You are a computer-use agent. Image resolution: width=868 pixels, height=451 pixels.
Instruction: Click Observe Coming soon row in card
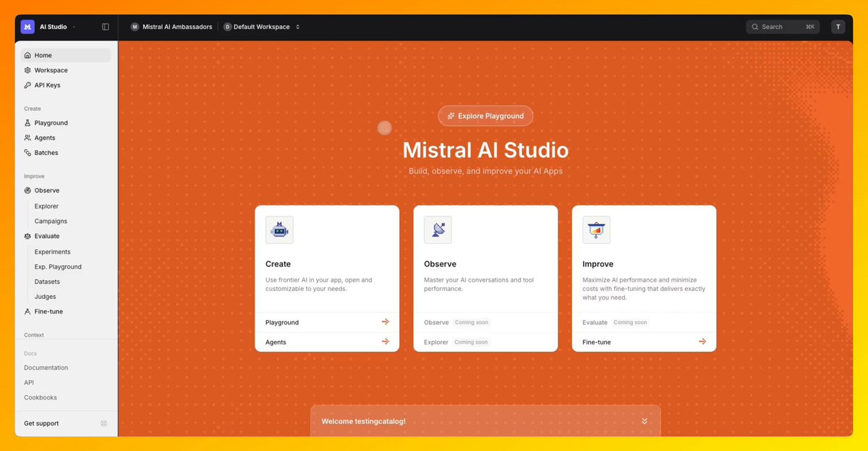pos(485,322)
